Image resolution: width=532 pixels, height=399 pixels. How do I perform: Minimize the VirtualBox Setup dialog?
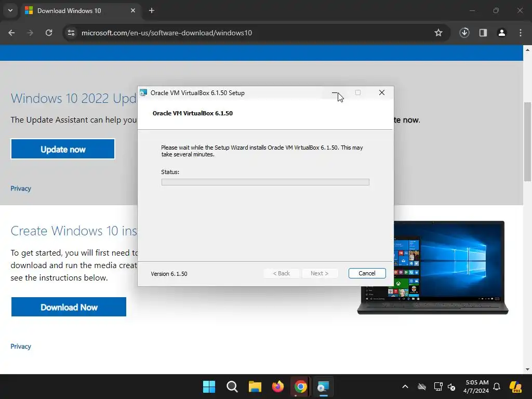coord(335,92)
